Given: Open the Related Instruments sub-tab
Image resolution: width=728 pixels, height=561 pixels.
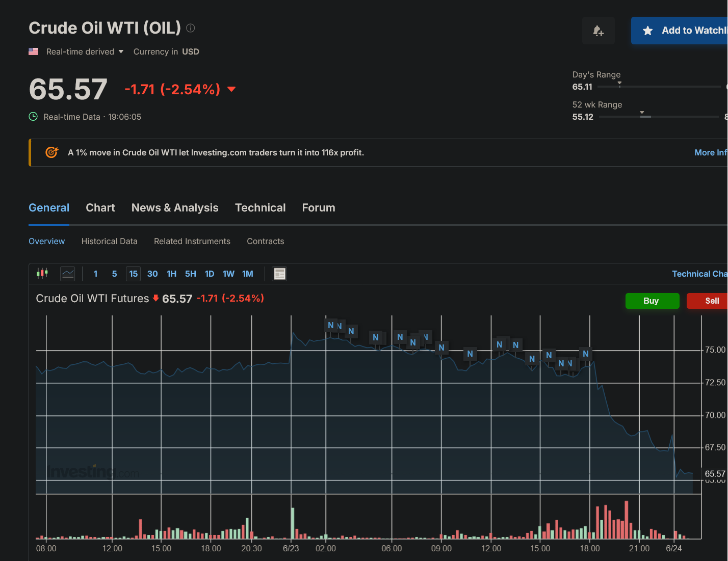Looking at the screenshot, I should (192, 241).
